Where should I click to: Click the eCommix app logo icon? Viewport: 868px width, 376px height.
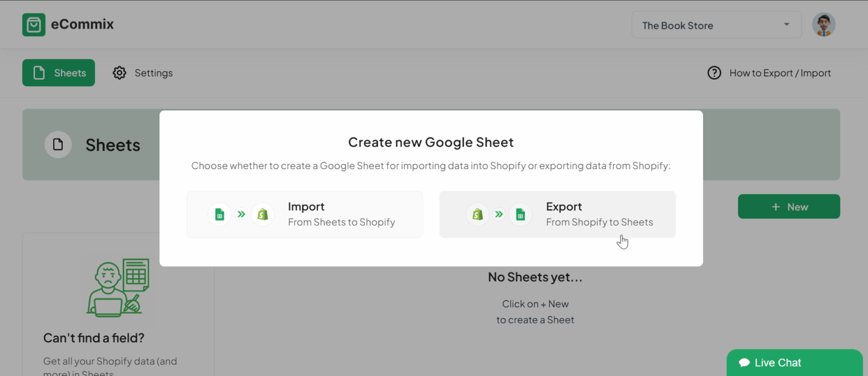pos(34,24)
